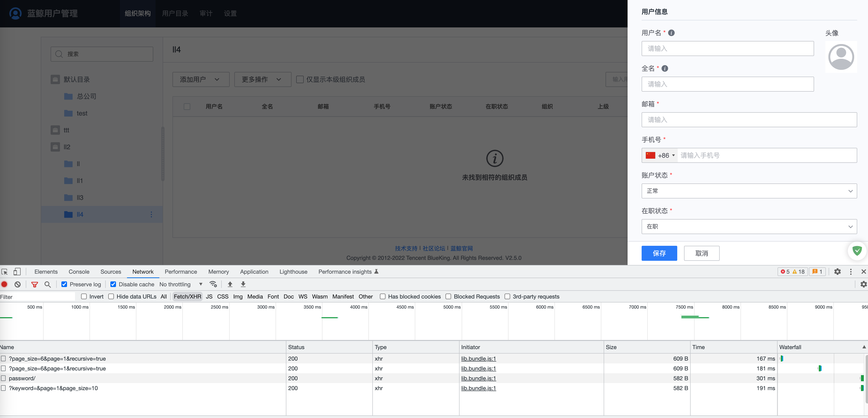Export HAR file download icon

(243, 284)
